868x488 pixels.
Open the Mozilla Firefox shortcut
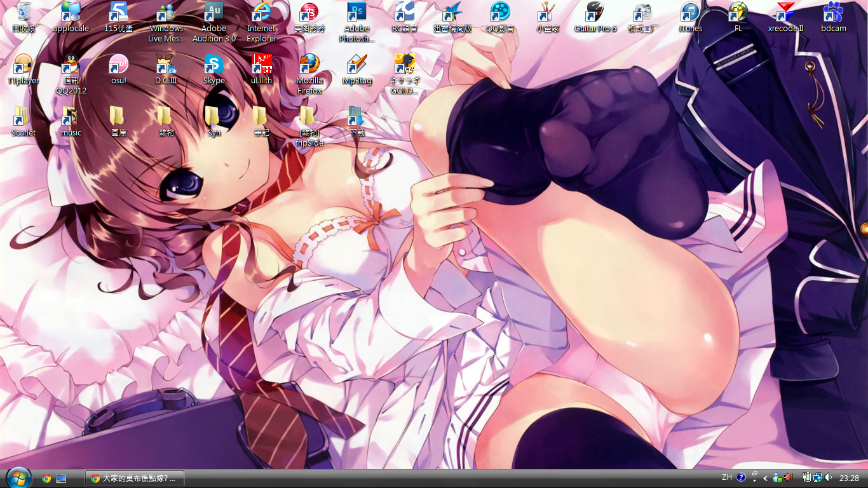coord(309,74)
